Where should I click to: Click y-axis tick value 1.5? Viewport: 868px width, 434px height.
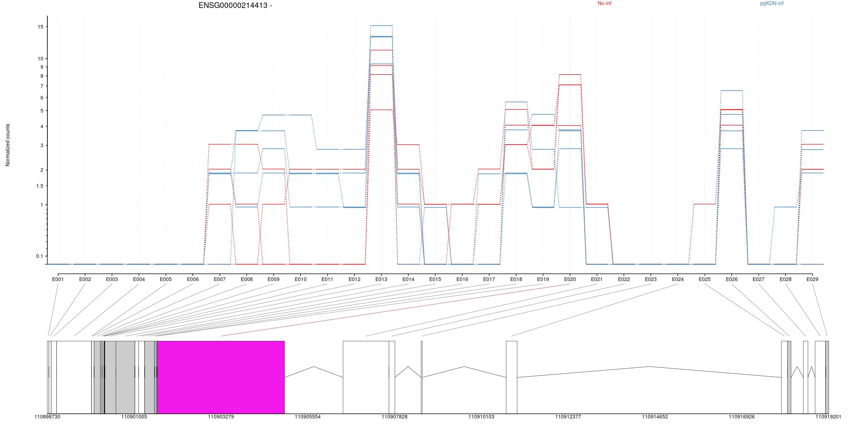tap(40, 186)
